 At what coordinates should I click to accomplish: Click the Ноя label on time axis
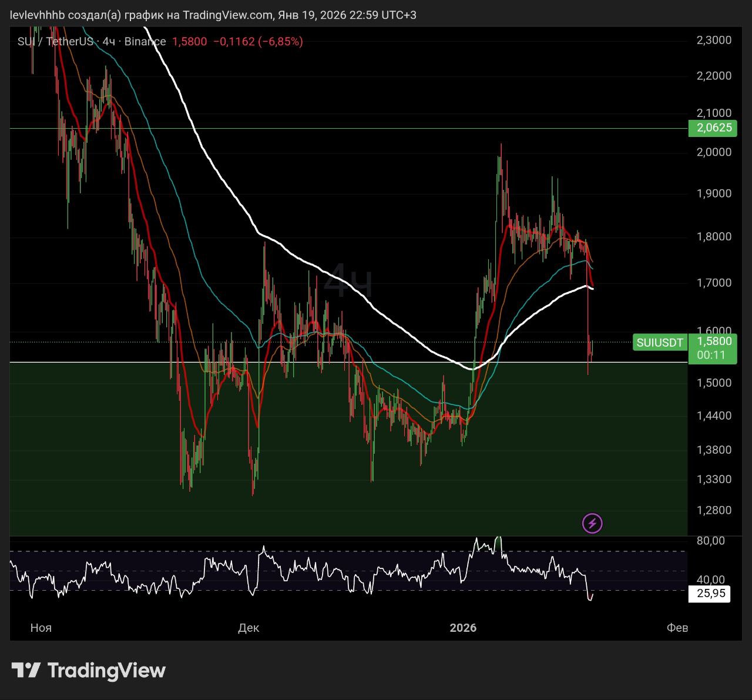(41, 628)
